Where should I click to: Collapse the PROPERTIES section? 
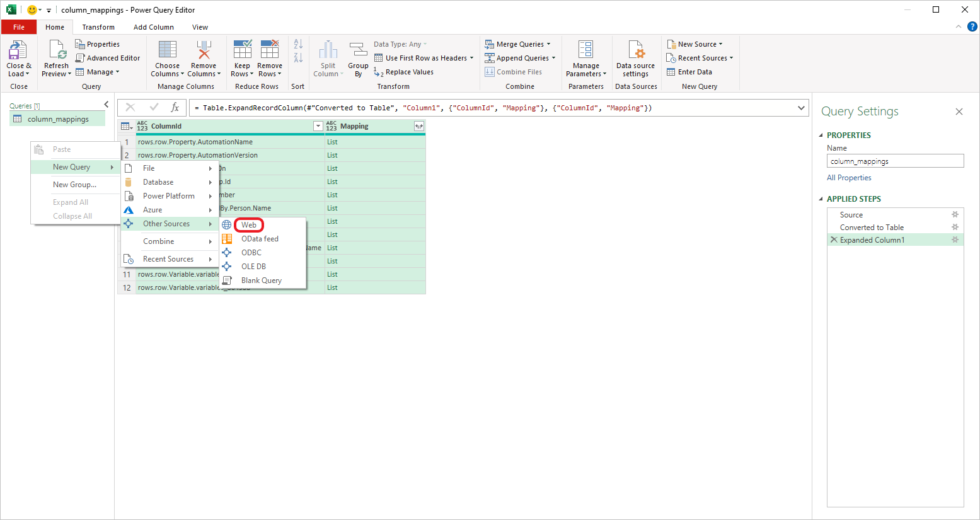coord(821,136)
